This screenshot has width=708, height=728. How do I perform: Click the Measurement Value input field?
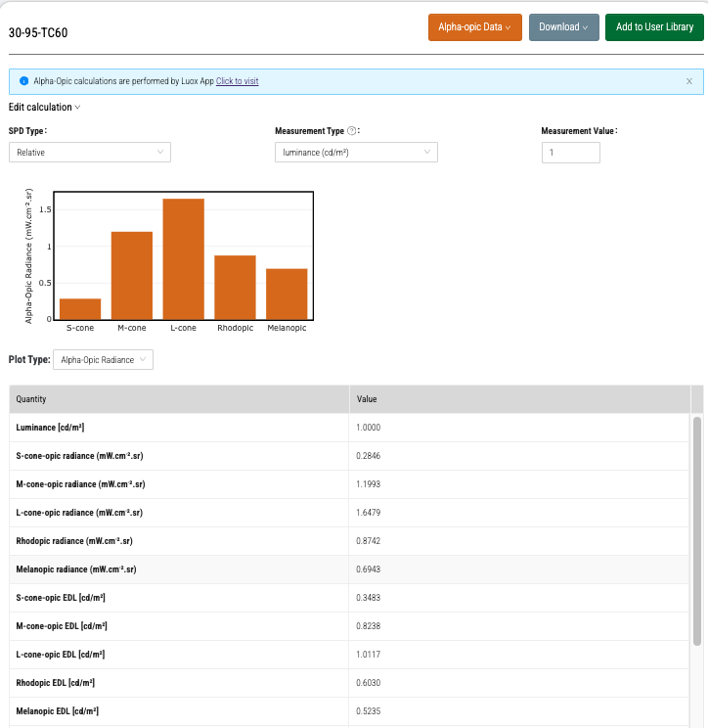coord(570,153)
